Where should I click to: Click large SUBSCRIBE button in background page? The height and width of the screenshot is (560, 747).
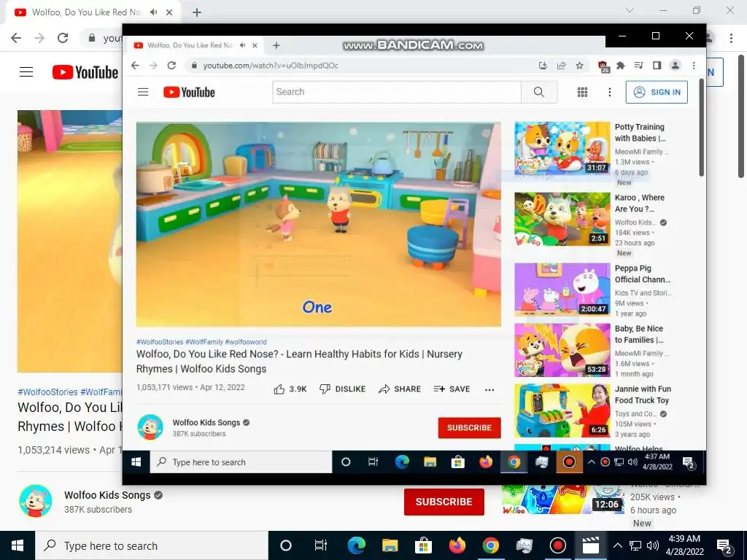pyautogui.click(x=444, y=502)
